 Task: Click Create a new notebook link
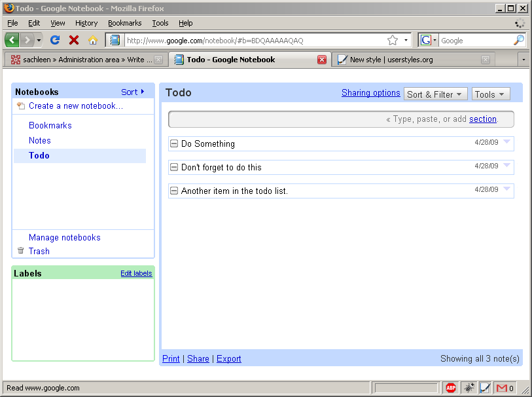click(x=76, y=105)
